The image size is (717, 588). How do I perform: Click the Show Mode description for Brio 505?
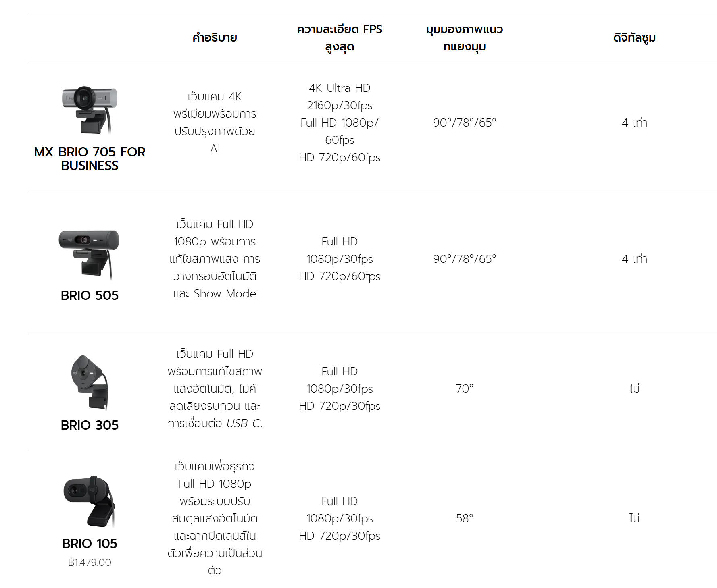click(225, 294)
